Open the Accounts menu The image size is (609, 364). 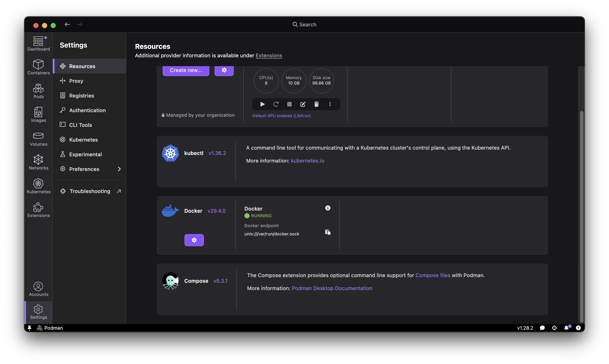pos(38,289)
